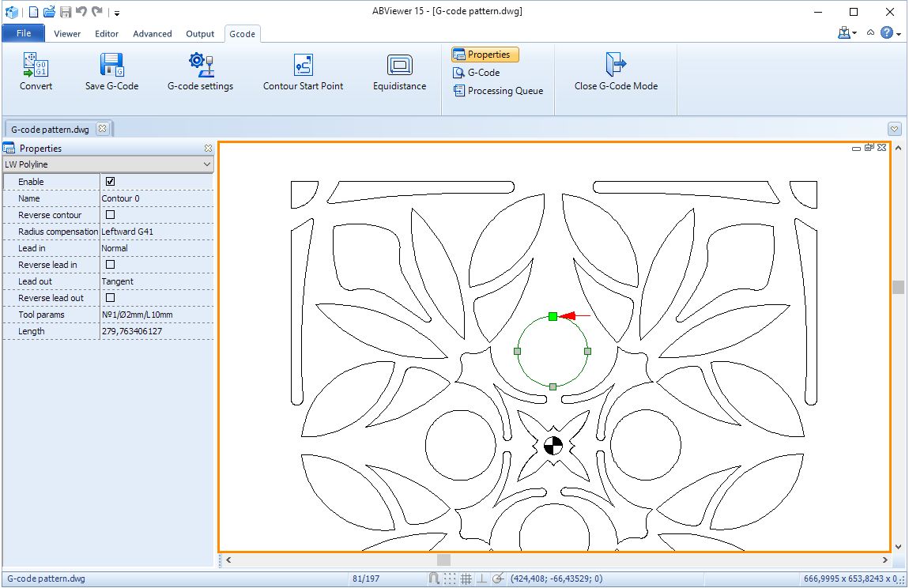Viewport: 909px width, 588px height.
Task: Open the File menu
Action: (24, 33)
